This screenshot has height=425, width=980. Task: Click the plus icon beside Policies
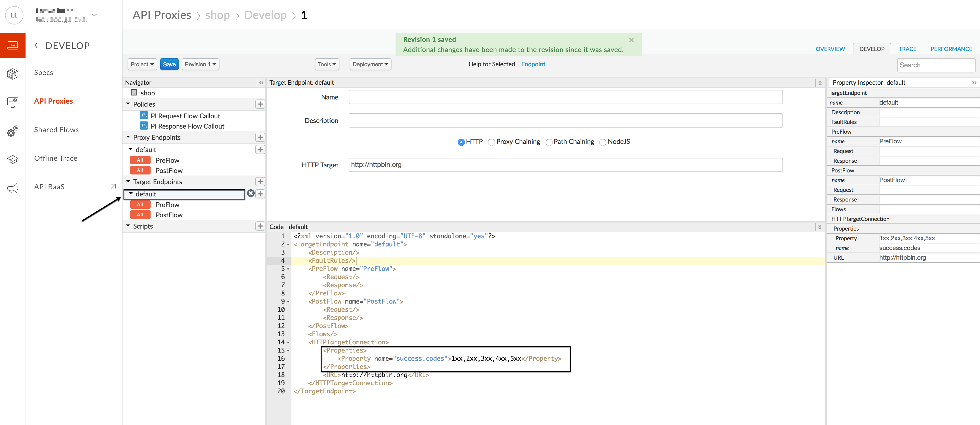tap(260, 104)
